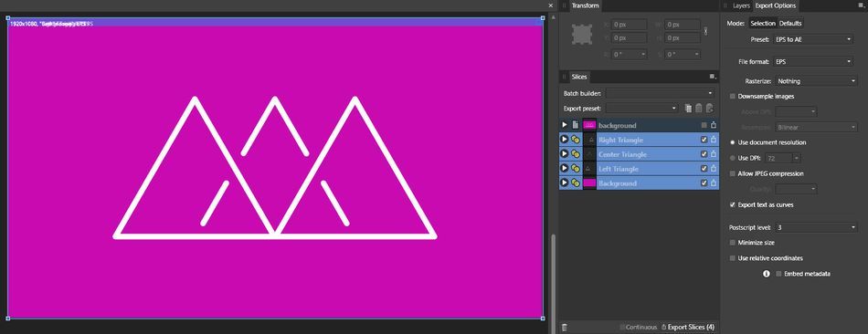Image resolution: width=868 pixels, height=334 pixels.
Task: Click the copy export preset icon
Action: click(x=688, y=109)
